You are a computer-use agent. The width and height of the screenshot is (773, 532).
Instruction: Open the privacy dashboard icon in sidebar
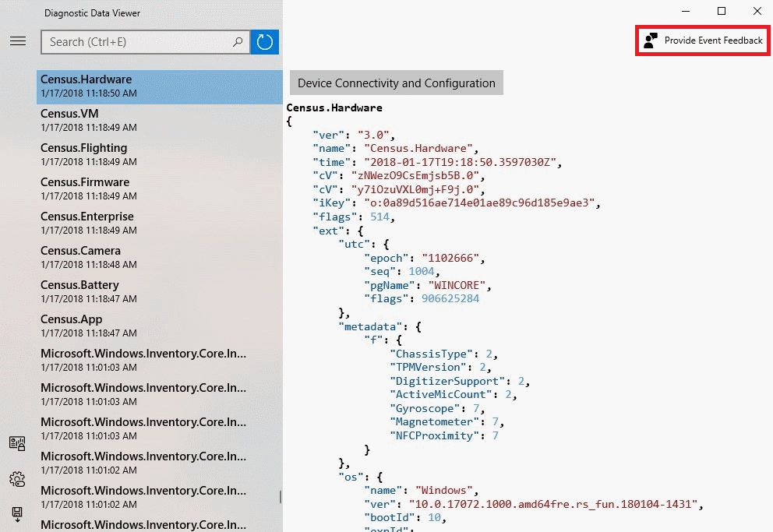point(17,444)
